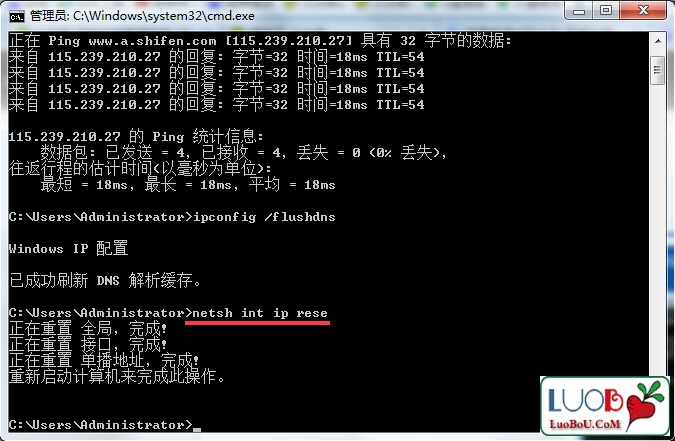Screen dimensions: 675x441
Task: Click the window title text C:\Windows\system32\cmd.exe
Action: click(x=164, y=16)
